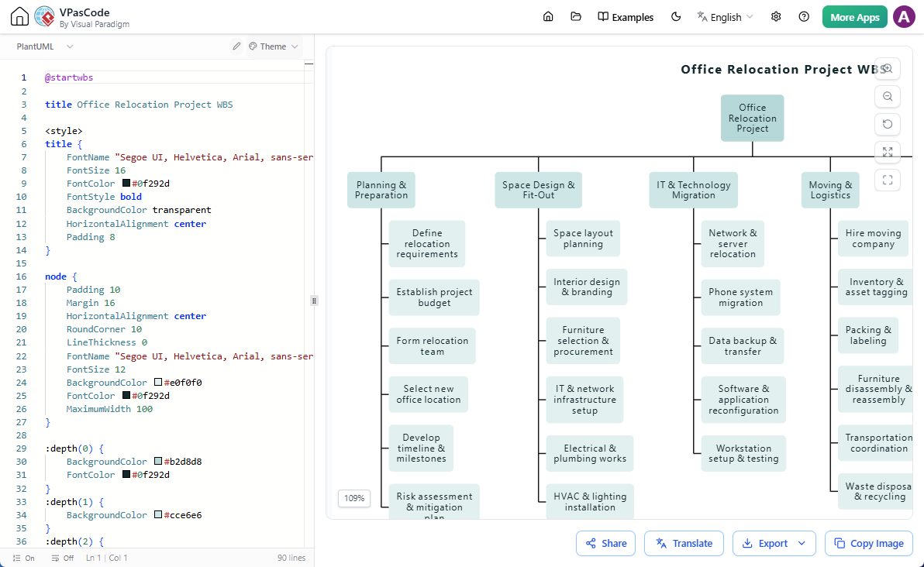This screenshot has height=567, width=924.
Task: Fit diagram to view with the arrows icon
Action: [888, 152]
